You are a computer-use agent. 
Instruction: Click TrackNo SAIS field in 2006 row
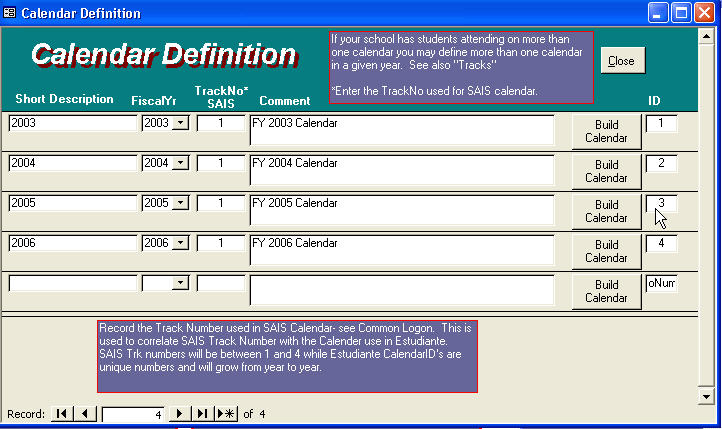pyautogui.click(x=220, y=243)
